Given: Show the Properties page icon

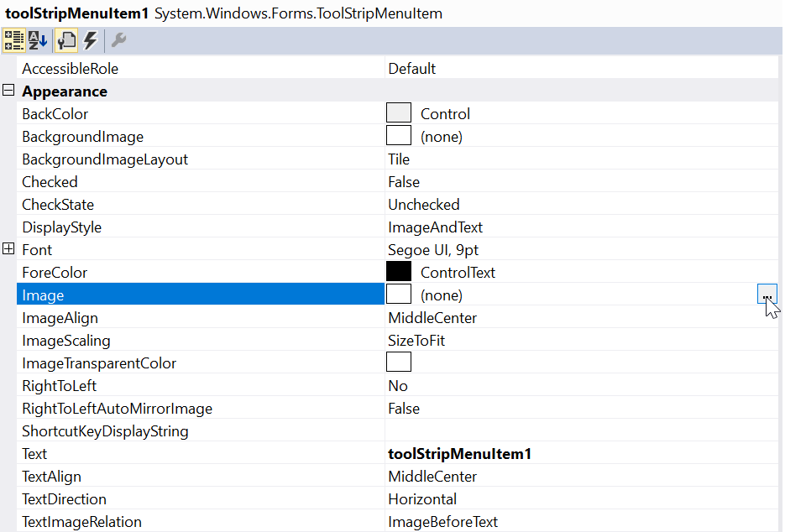Looking at the screenshot, I should [x=66, y=40].
